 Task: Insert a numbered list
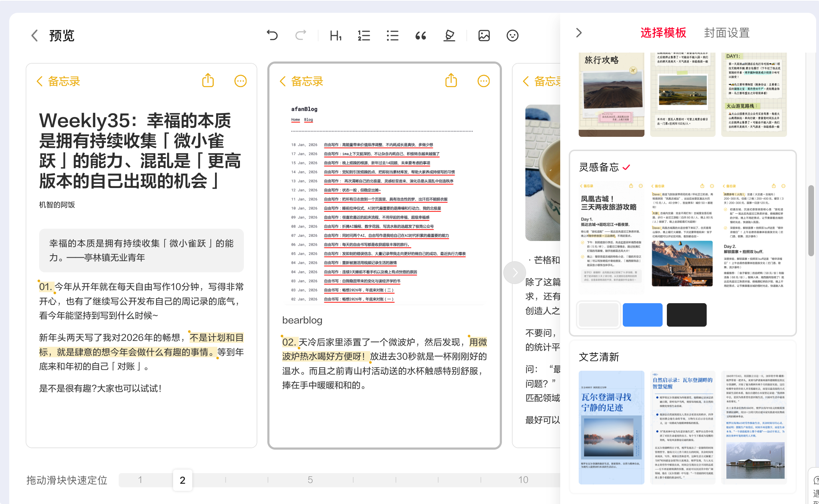click(364, 36)
